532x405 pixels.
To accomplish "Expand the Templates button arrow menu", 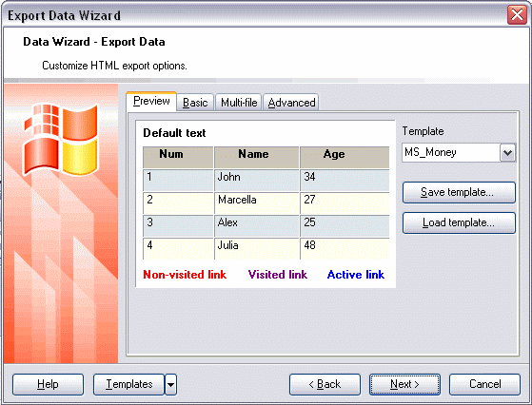I will (x=170, y=384).
